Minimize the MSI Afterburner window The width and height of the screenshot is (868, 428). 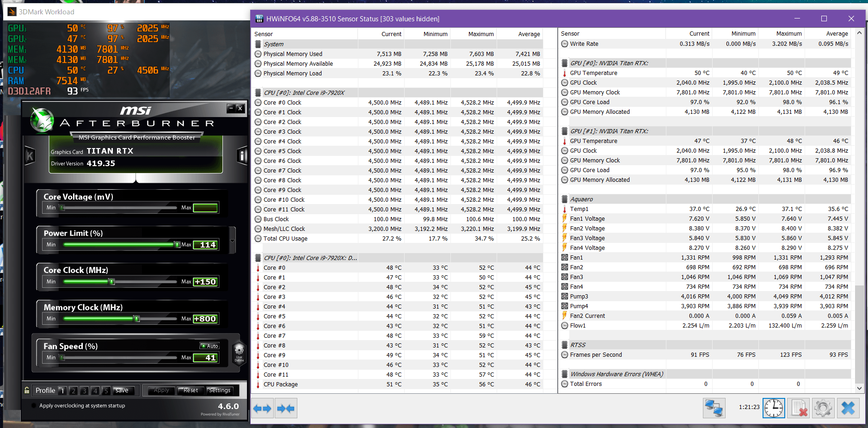point(231,108)
